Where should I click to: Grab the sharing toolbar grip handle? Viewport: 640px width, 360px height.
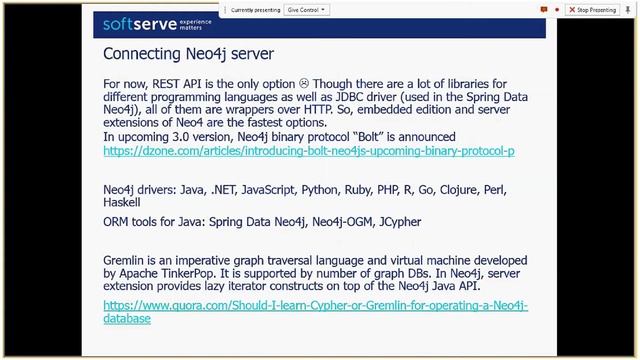(x=225, y=10)
